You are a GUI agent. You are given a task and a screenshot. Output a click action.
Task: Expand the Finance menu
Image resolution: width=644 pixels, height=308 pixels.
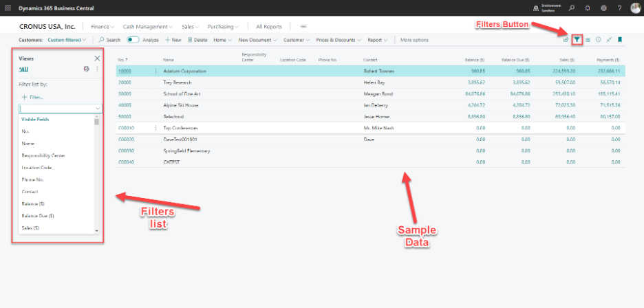[x=103, y=27]
